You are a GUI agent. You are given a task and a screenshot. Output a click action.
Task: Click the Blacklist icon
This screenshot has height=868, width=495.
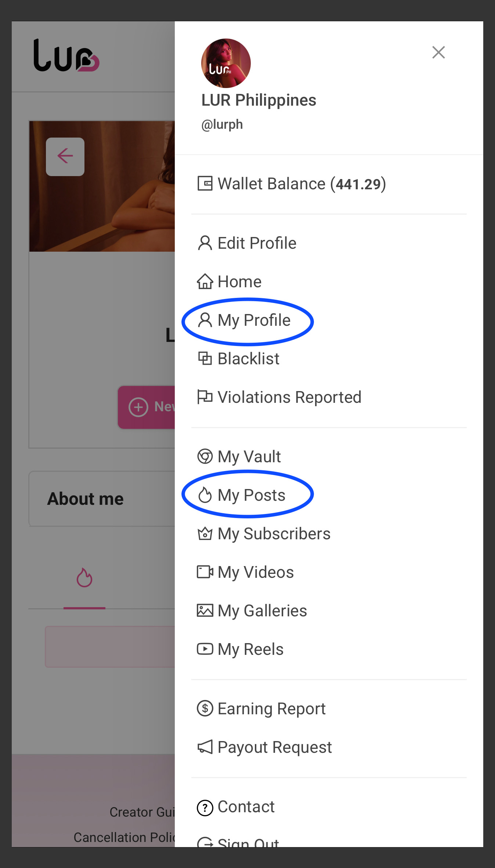click(205, 358)
